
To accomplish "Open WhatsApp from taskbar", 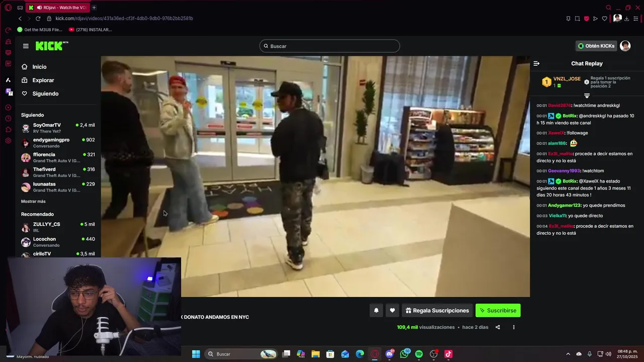I will (x=405, y=354).
